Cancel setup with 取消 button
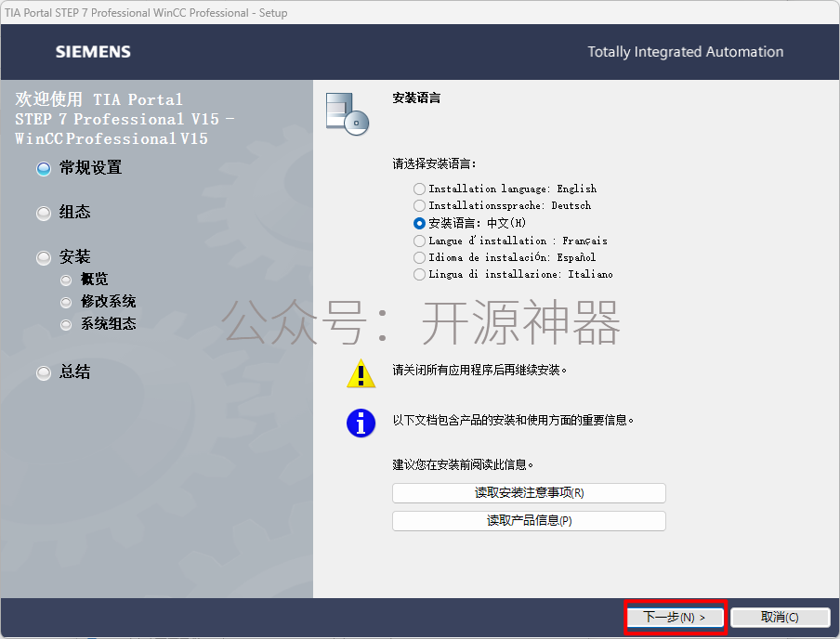840x639 pixels. coord(780,617)
